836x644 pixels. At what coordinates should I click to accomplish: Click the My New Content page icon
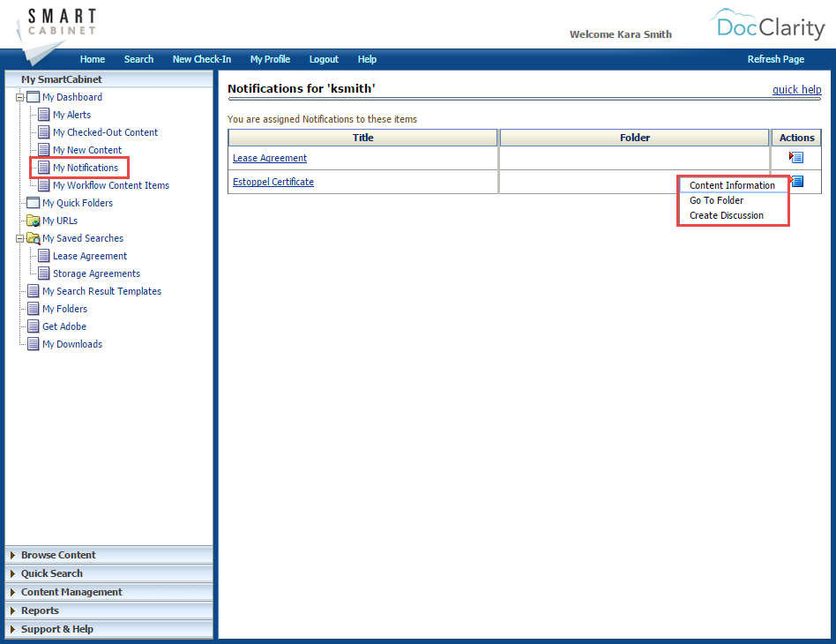(42, 150)
